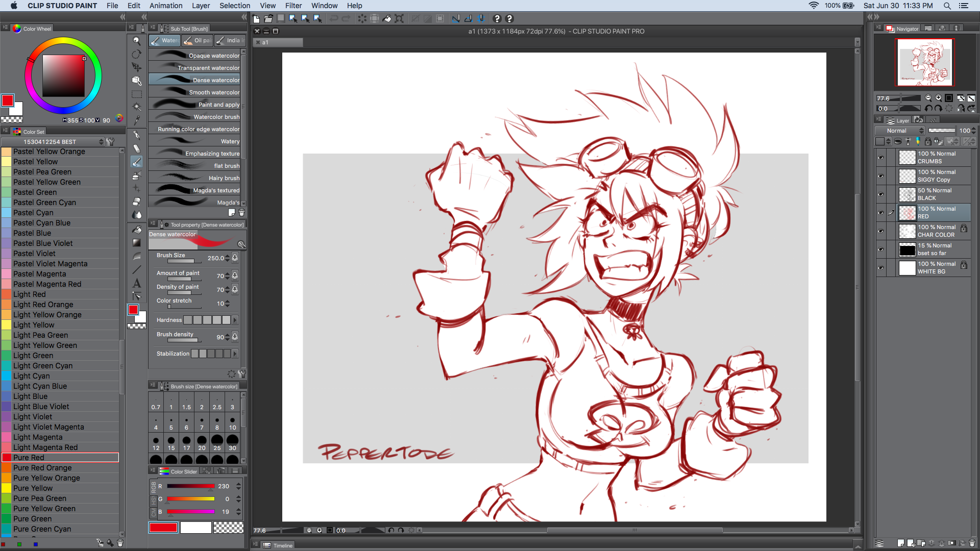This screenshot has width=980, height=551.
Task: Select the Eyedropper tool
Action: tap(136, 120)
